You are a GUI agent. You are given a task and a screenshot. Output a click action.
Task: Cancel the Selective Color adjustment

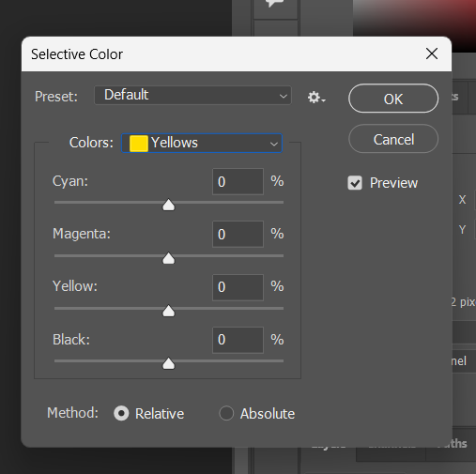pos(393,139)
